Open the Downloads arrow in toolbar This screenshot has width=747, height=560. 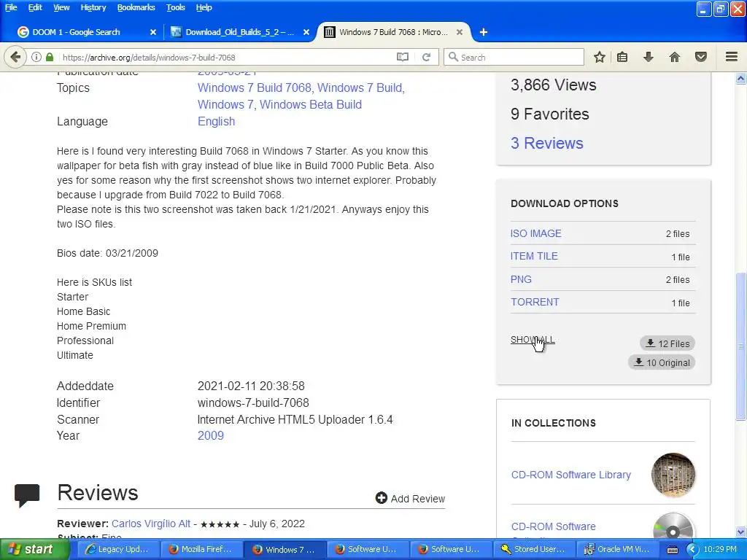[x=648, y=57]
